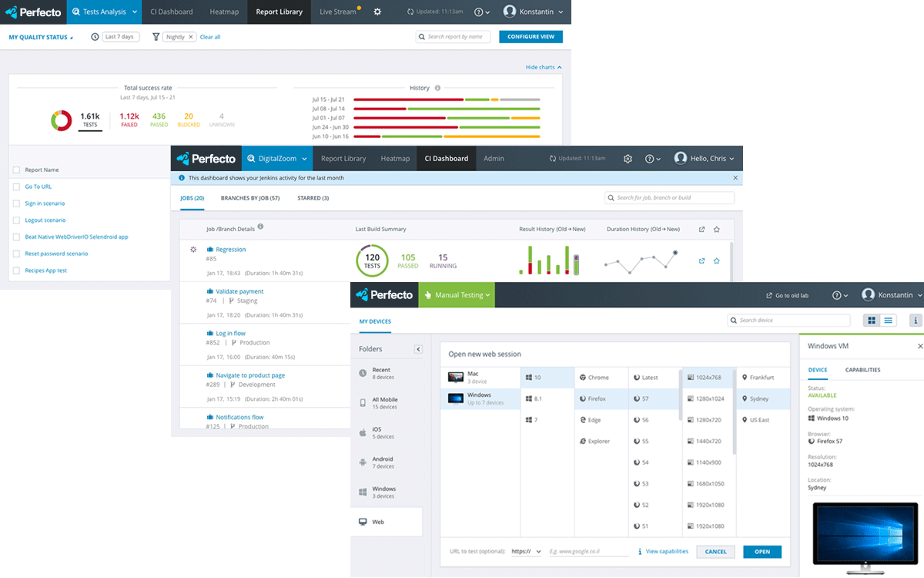
Task: Switch to the Starred (3) tab
Action: coord(313,198)
